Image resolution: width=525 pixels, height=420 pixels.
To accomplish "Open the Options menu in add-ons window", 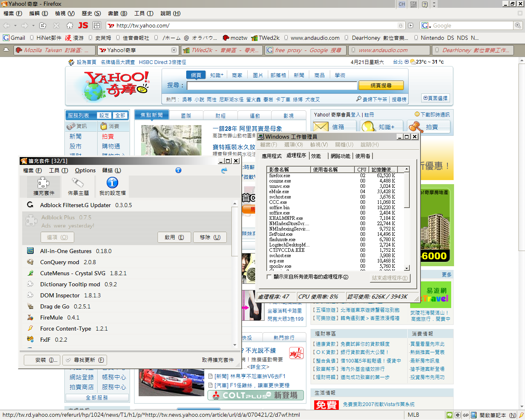I will 85,171.
